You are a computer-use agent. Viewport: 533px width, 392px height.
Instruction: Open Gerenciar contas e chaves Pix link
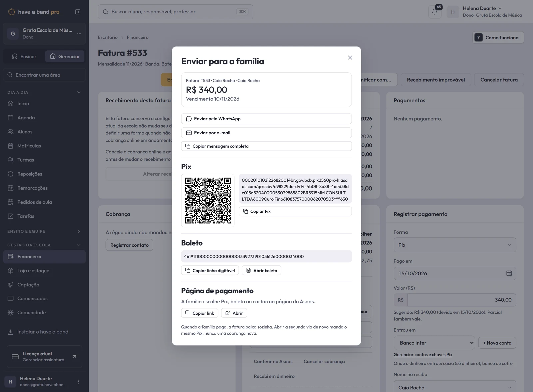(x=423, y=355)
